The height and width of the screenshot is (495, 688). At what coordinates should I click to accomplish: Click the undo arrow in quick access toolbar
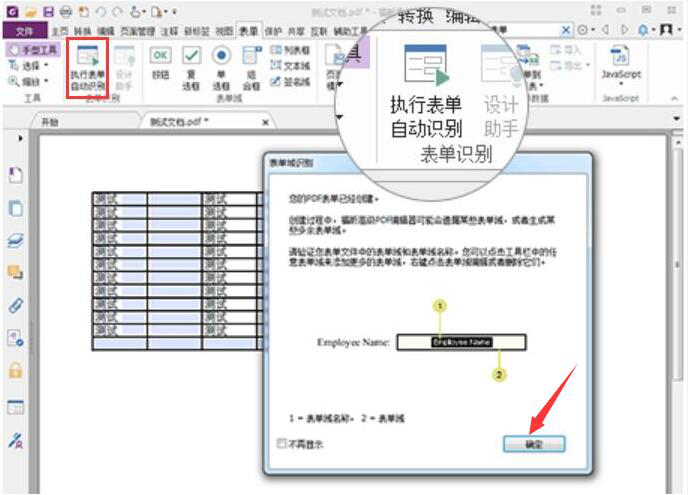click(x=100, y=12)
